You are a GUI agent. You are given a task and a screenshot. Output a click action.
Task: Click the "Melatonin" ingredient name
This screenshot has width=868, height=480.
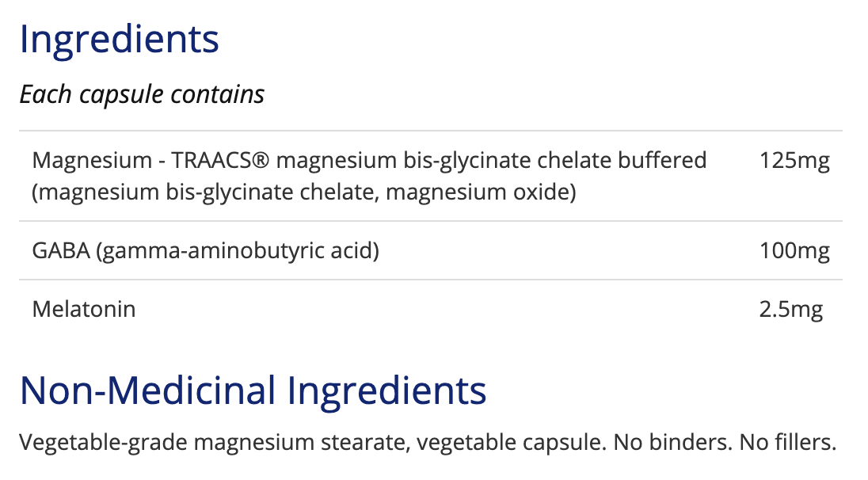point(84,309)
